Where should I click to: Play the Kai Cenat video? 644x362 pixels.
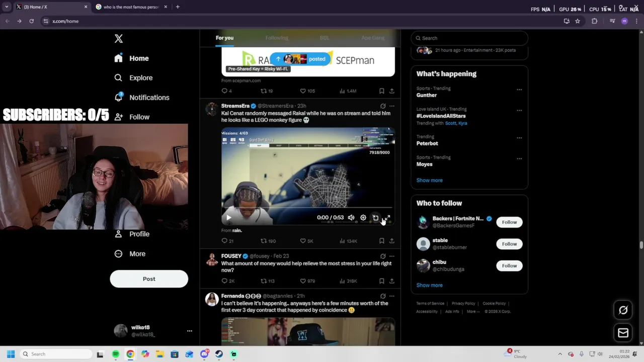(x=228, y=218)
